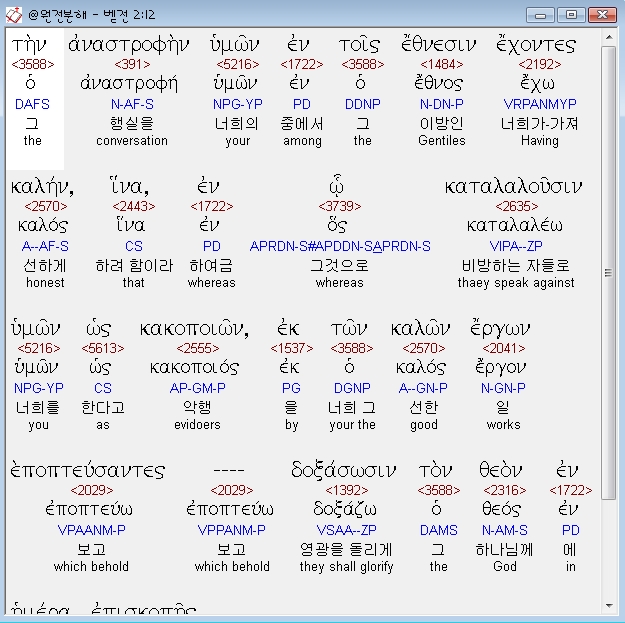Click parsing code VRPANMYP
Image resolution: width=625 pixels, height=623 pixels.
tap(540, 104)
